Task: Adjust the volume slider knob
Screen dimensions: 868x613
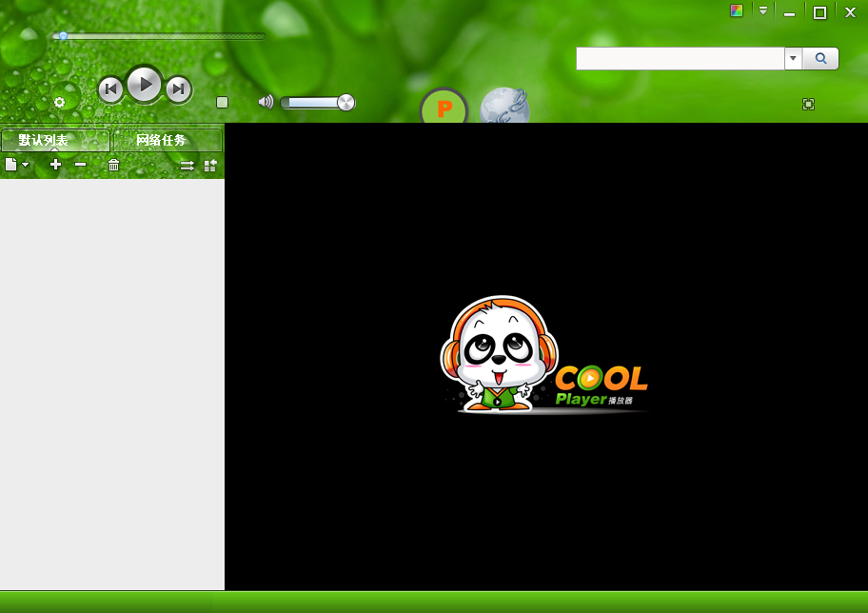Action: tap(346, 103)
